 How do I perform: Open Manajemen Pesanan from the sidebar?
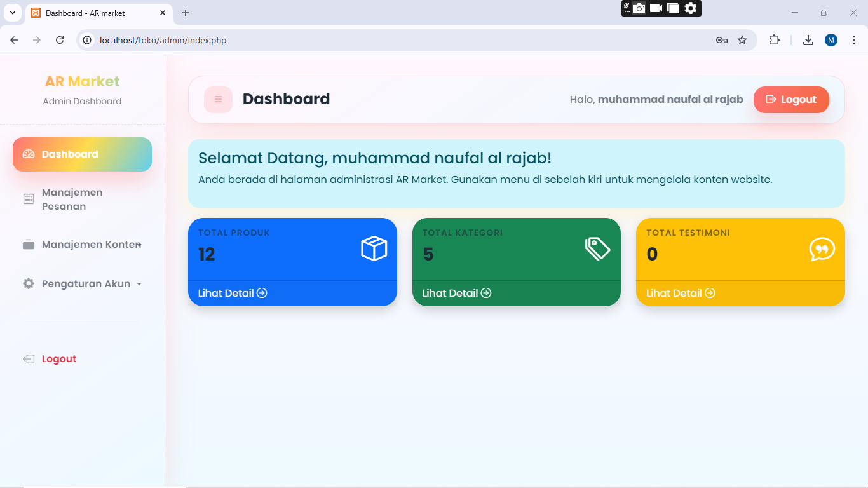(x=72, y=199)
